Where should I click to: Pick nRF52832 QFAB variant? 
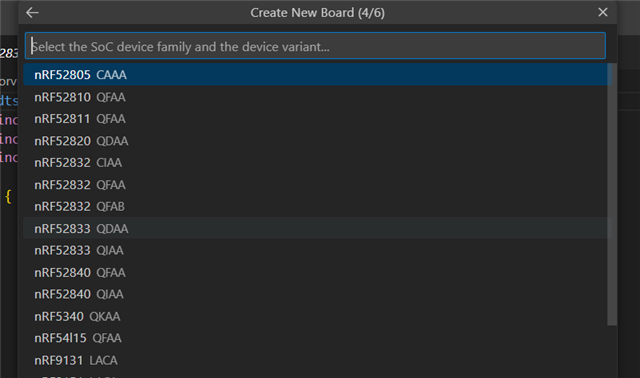[x=317, y=207]
